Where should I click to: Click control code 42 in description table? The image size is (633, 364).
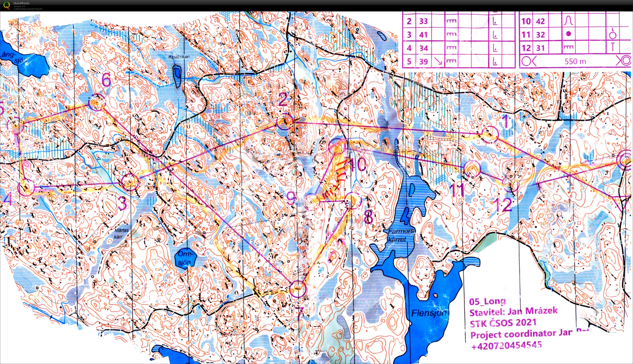pos(540,21)
